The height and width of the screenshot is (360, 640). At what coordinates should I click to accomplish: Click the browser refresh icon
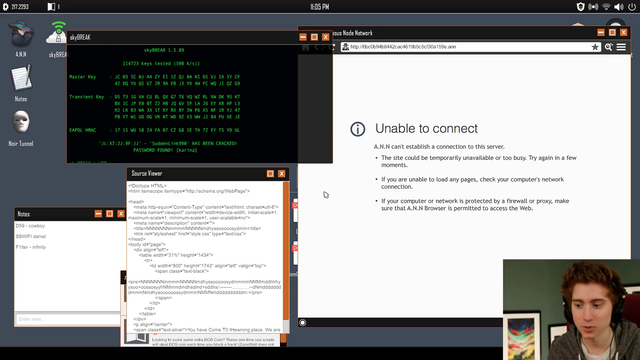[331, 47]
